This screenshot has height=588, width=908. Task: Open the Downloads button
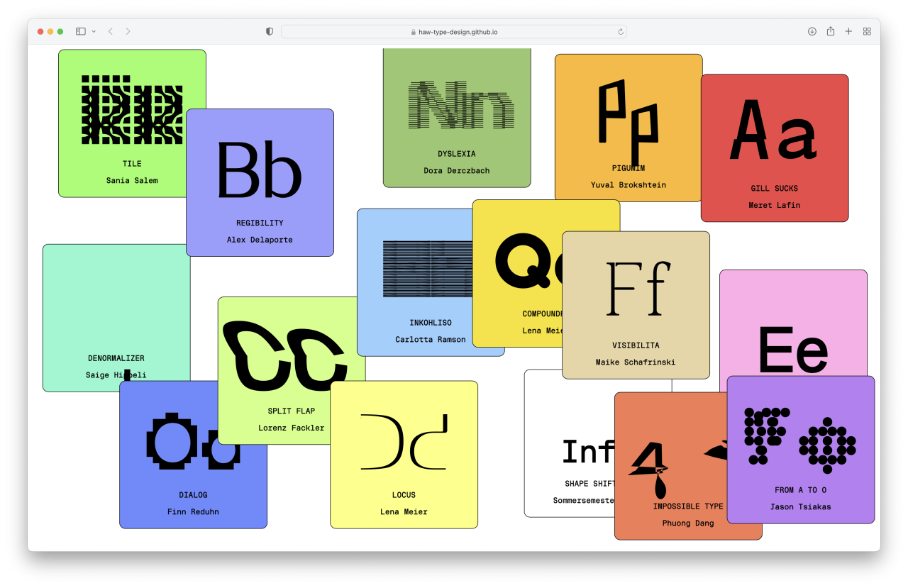point(812,31)
